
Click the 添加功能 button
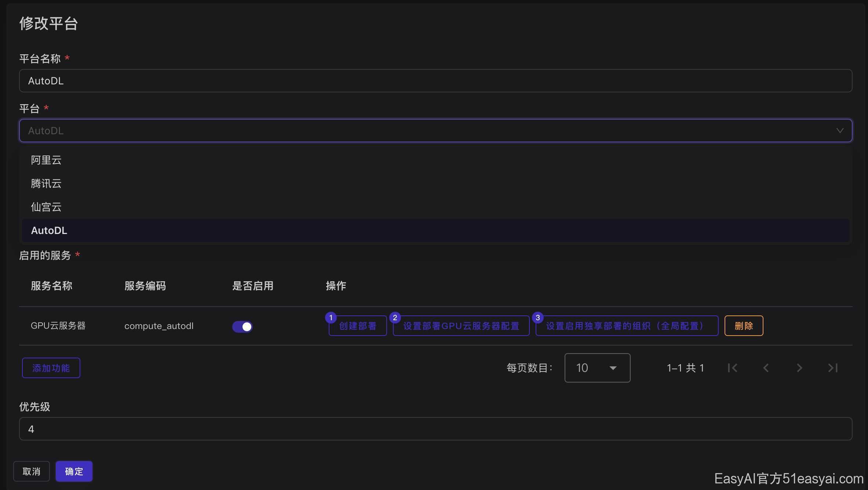pyautogui.click(x=51, y=368)
